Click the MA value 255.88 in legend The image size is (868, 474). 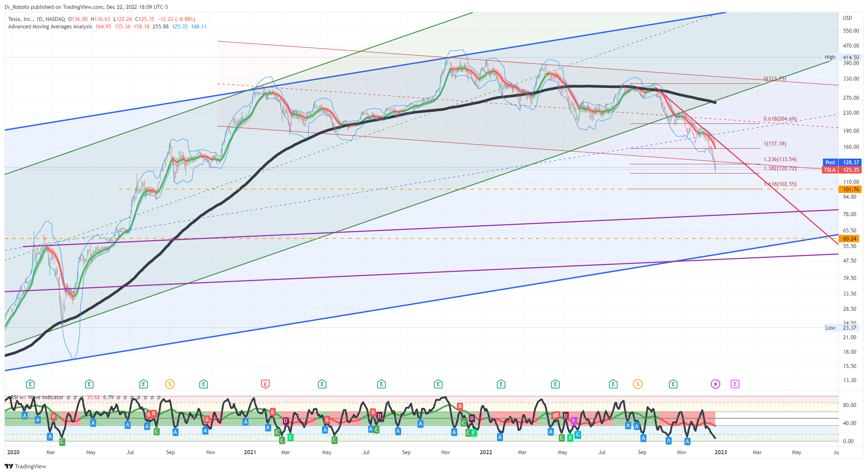pos(160,27)
